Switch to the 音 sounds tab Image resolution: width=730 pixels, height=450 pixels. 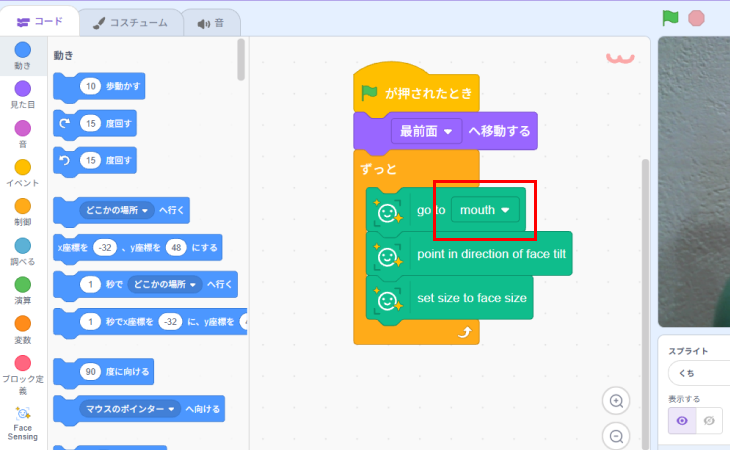coord(210,22)
